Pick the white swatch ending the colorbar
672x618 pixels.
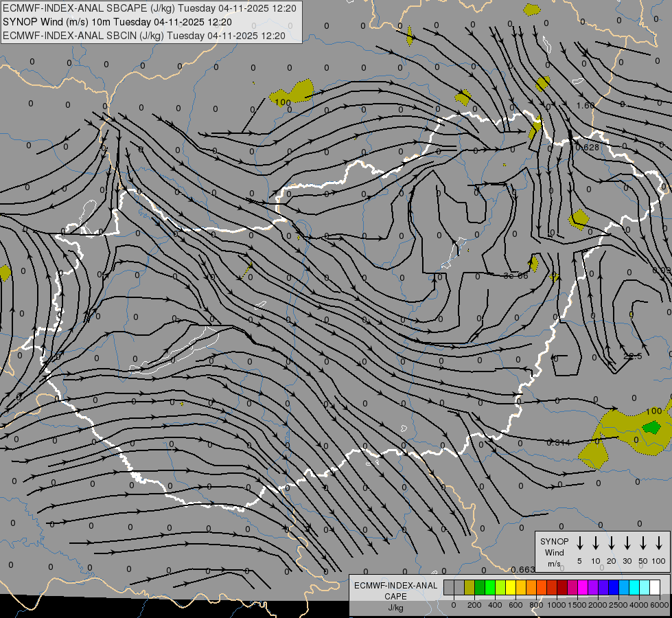(x=654, y=587)
